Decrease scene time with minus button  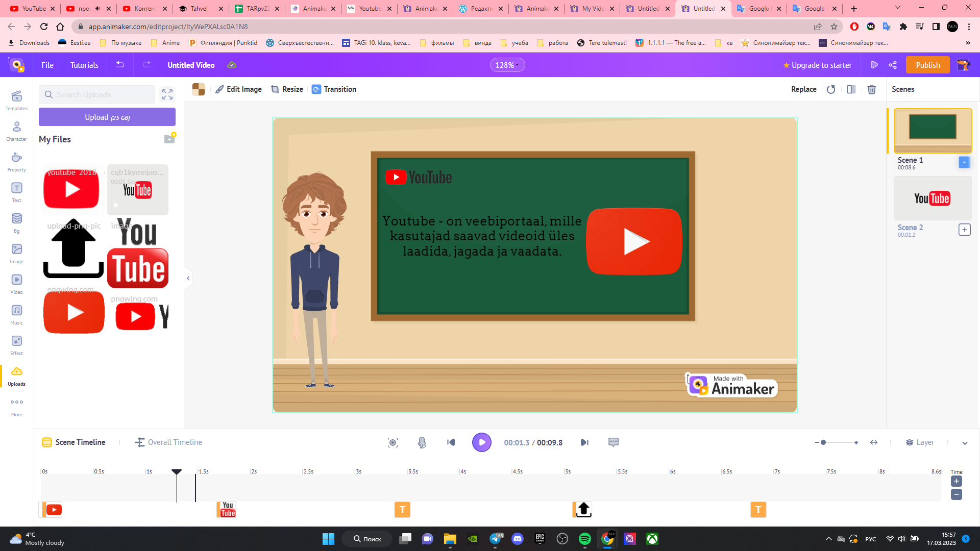(957, 494)
